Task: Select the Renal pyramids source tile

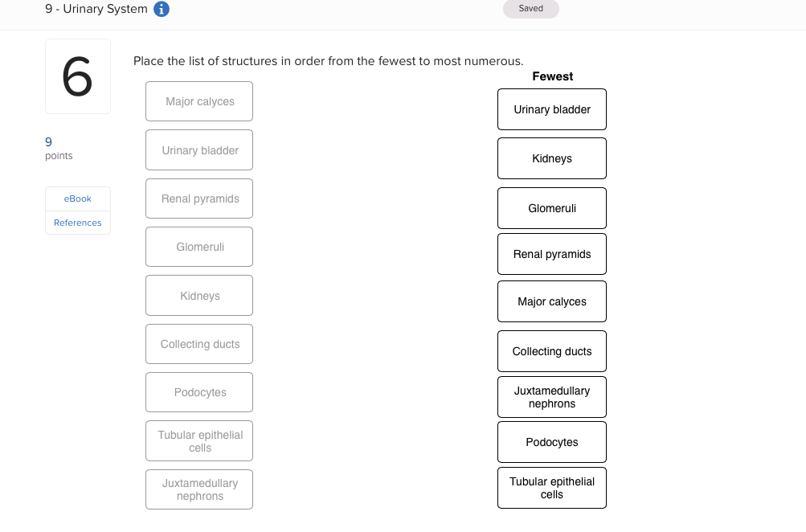Action: pyautogui.click(x=198, y=198)
